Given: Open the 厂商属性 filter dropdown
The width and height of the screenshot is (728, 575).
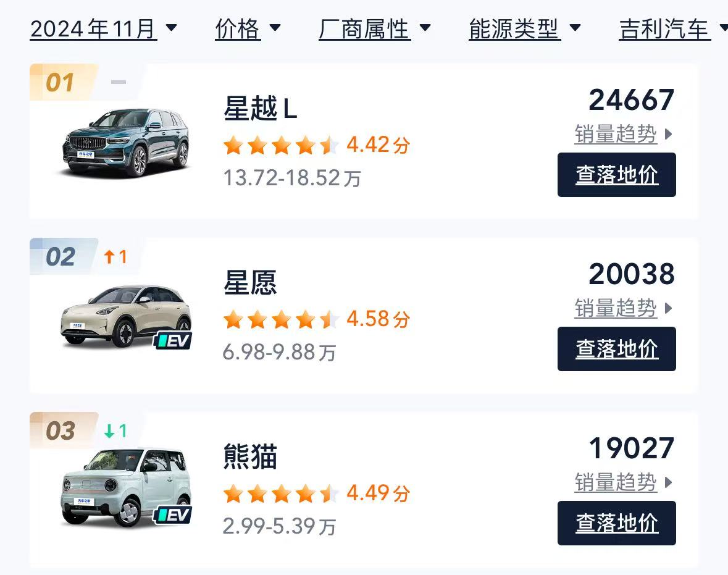Looking at the screenshot, I should (x=375, y=29).
